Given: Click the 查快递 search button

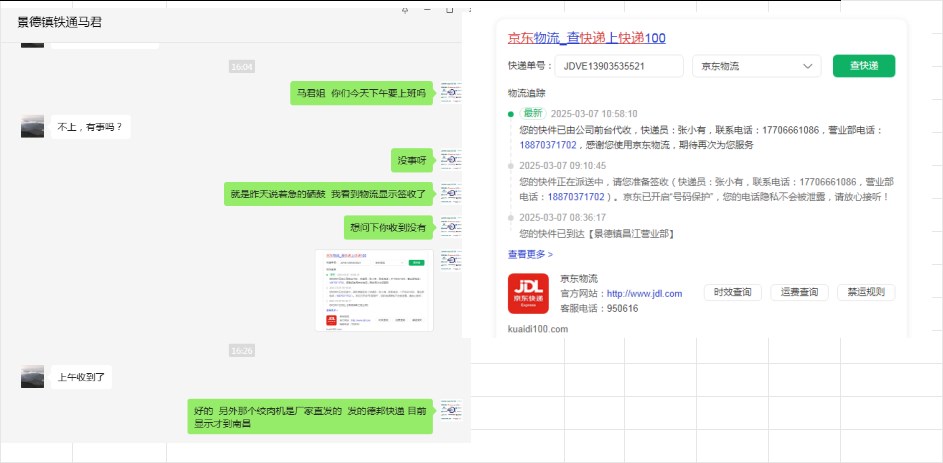Looking at the screenshot, I should point(864,66).
